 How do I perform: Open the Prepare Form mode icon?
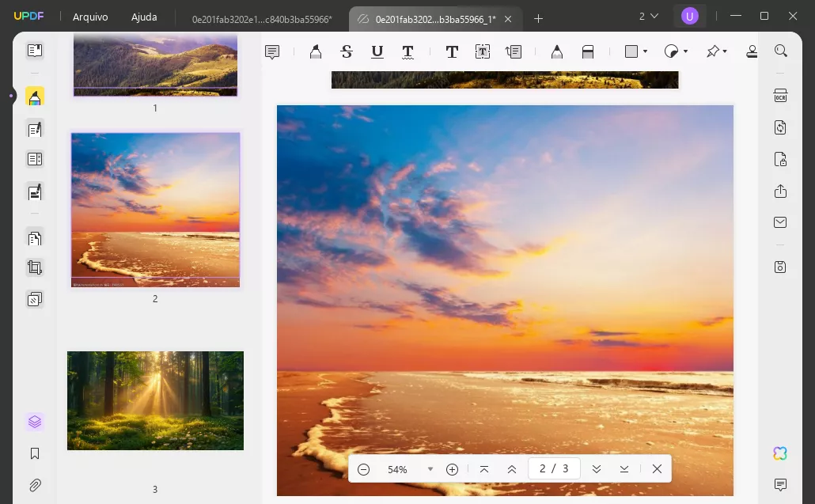[35, 159]
